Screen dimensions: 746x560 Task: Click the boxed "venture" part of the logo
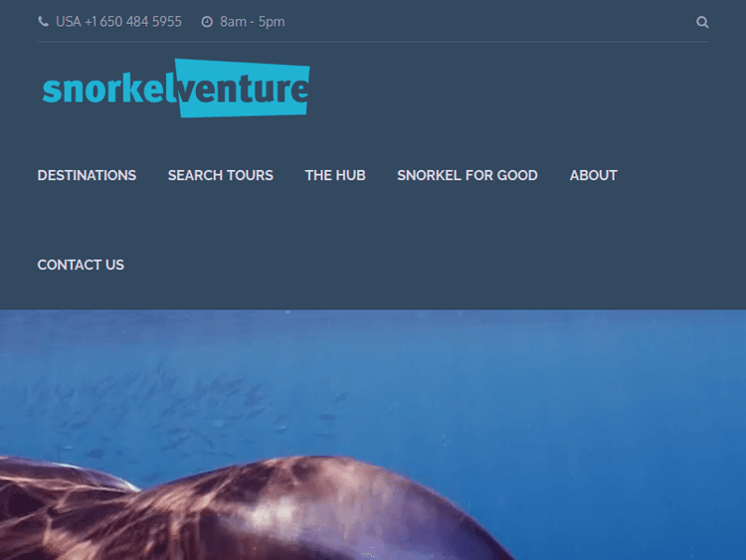tap(243, 88)
